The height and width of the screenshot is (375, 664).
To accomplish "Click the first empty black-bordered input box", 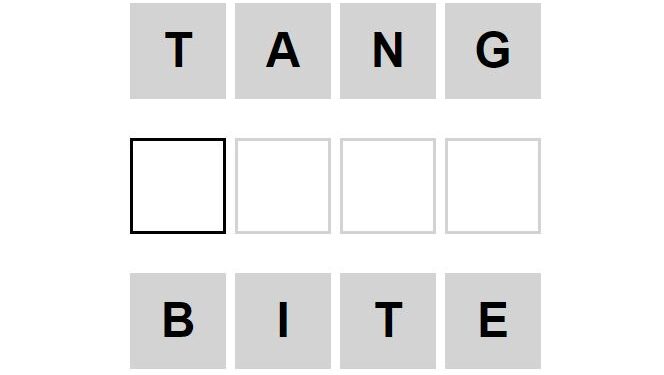I will pyautogui.click(x=178, y=186).
